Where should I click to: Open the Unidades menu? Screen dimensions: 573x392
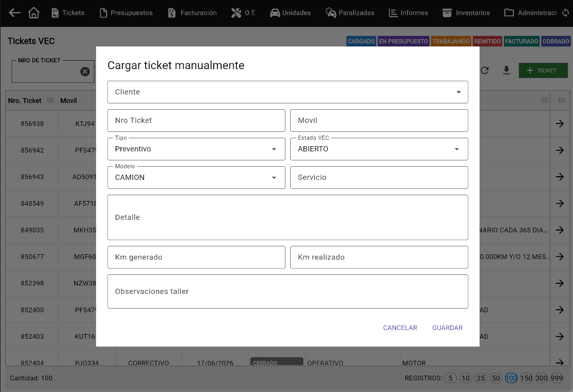[x=290, y=13]
